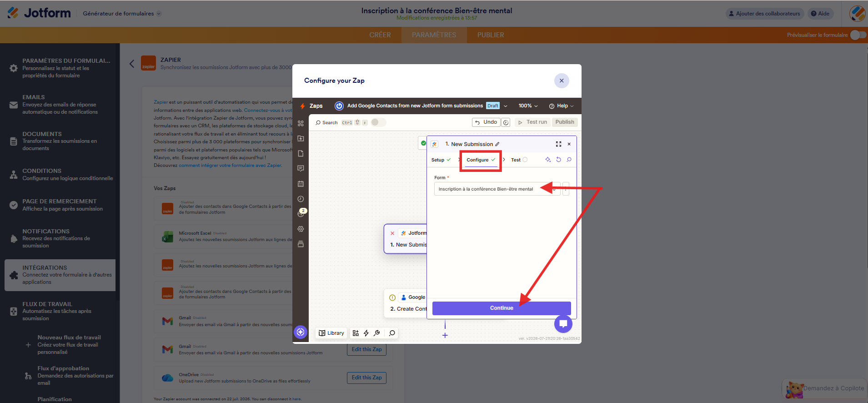Click the Undo button
868x403 pixels.
click(486, 122)
